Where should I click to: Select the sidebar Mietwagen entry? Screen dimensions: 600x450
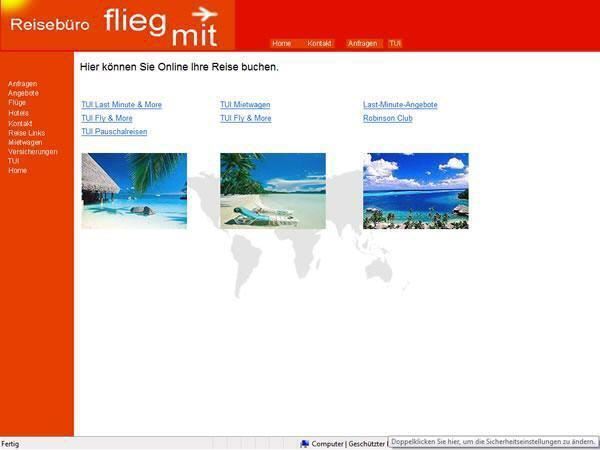(25, 142)
